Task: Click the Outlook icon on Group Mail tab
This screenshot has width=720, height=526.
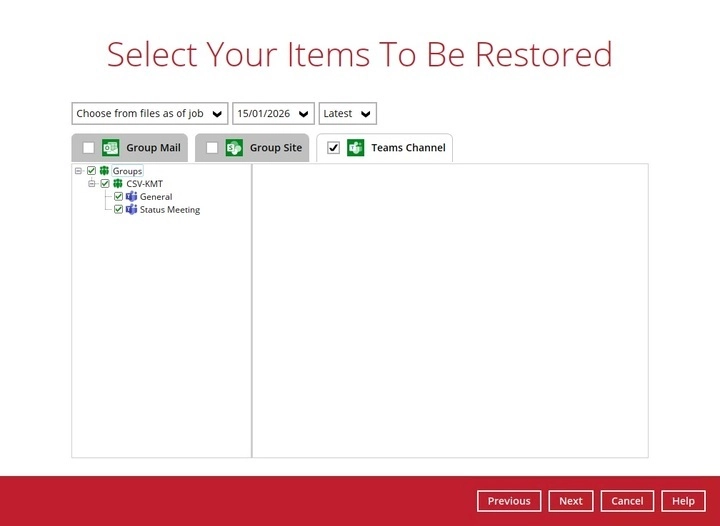Action: click(111, 148)
